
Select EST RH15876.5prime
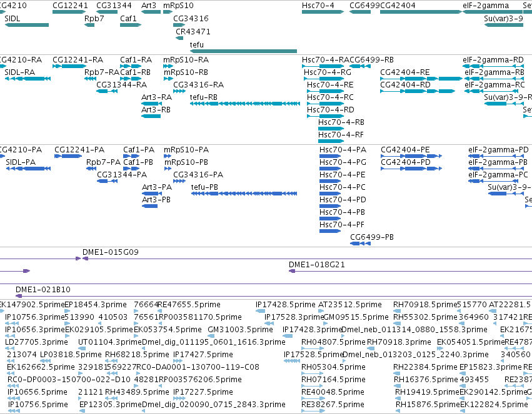click(399, 411)
